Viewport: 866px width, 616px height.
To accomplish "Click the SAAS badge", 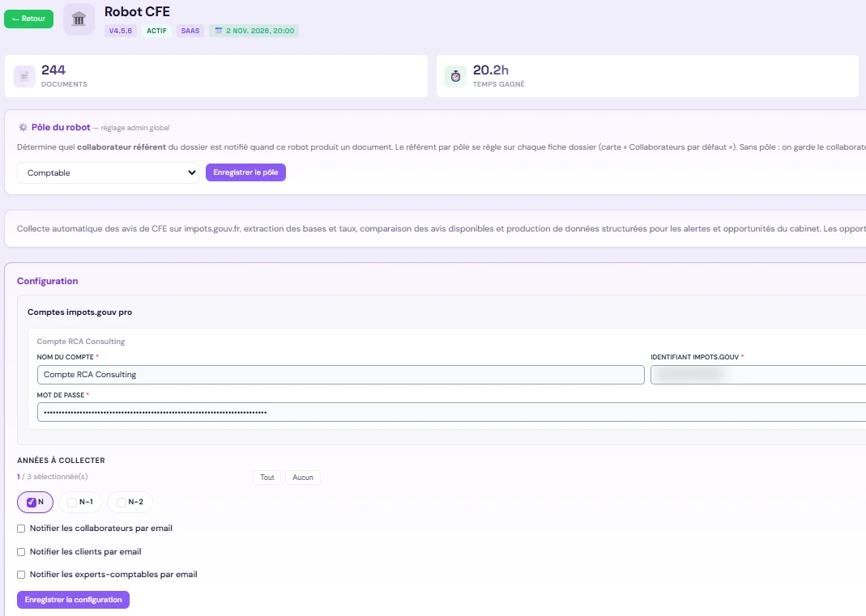I will [190, 31].
